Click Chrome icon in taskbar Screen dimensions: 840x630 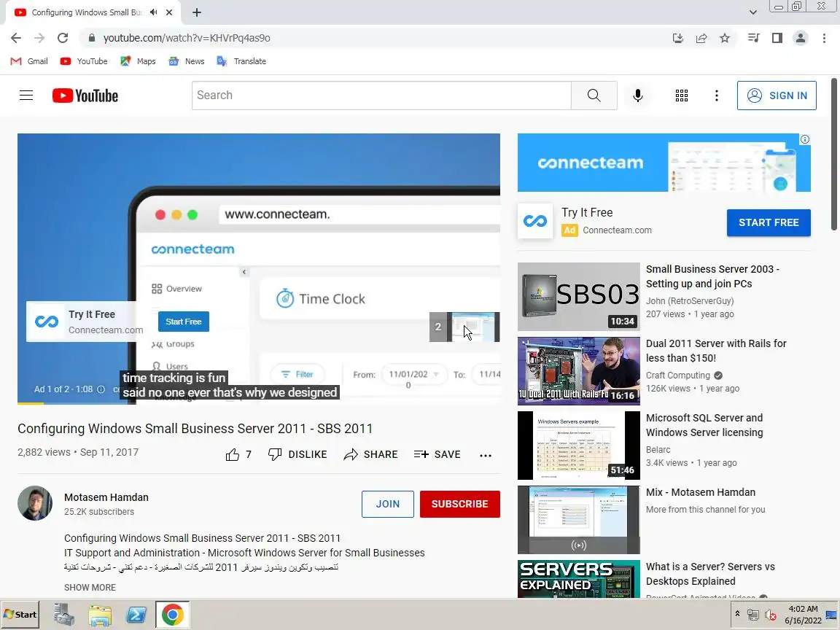(173, 615)
